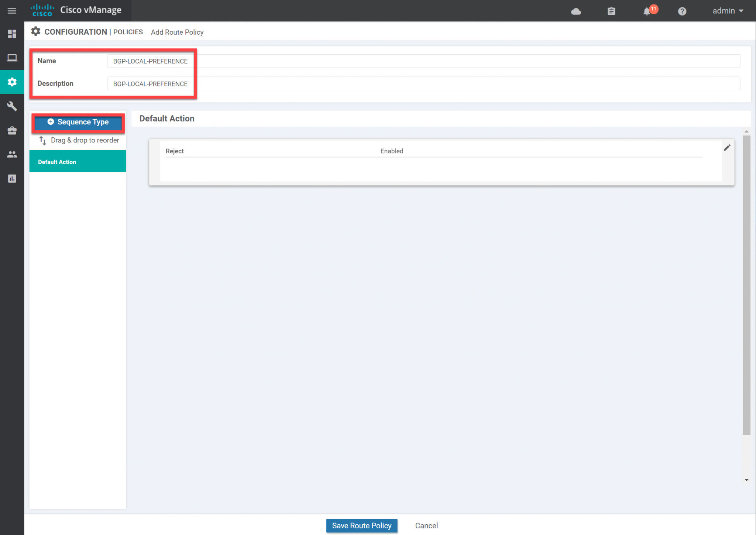Open the Maintenance briefcase sidebar icon
The height and width of the screenshot is (535, 756).
pos(12,131)
